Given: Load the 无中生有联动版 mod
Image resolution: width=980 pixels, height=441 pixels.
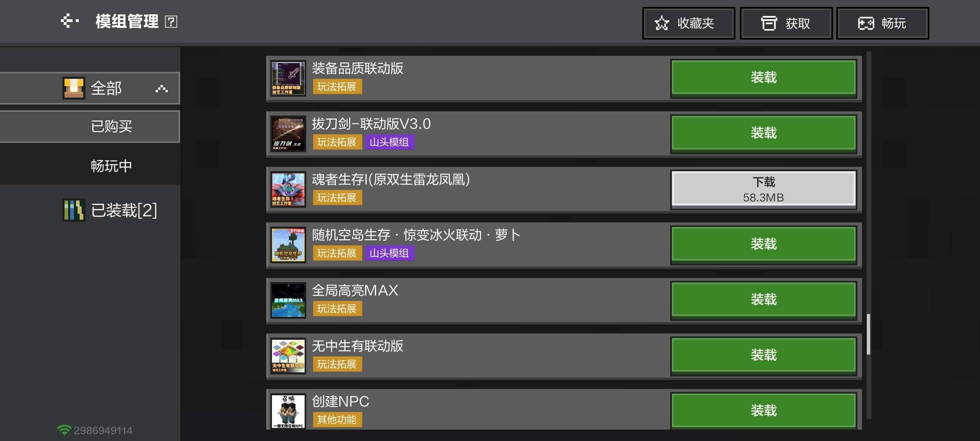Looking at the screenshot, I should [764, 355].
